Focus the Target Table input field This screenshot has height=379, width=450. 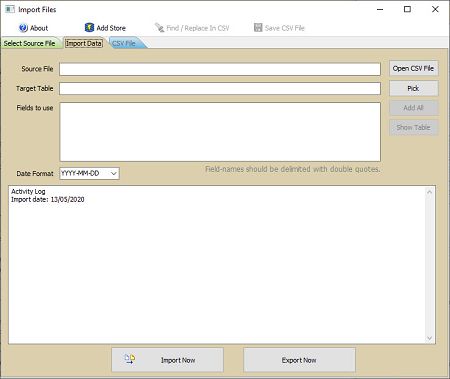point(220,89)
